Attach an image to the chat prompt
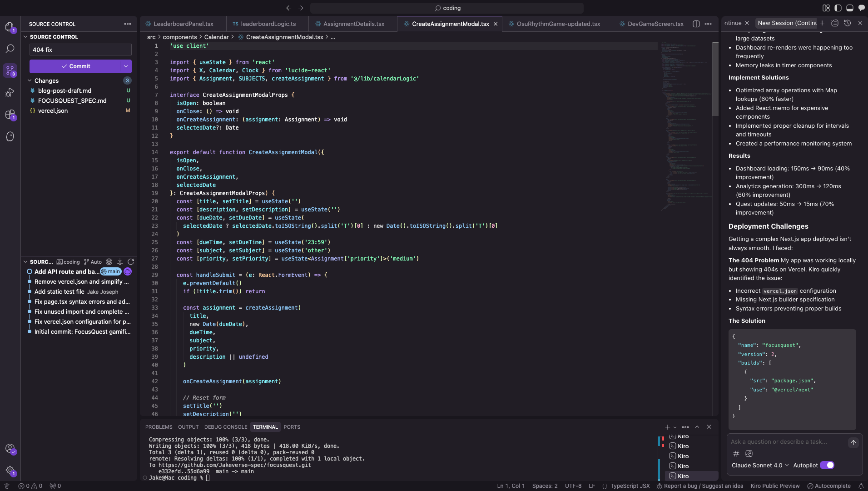868x491 pixels. tap(749, 453)
